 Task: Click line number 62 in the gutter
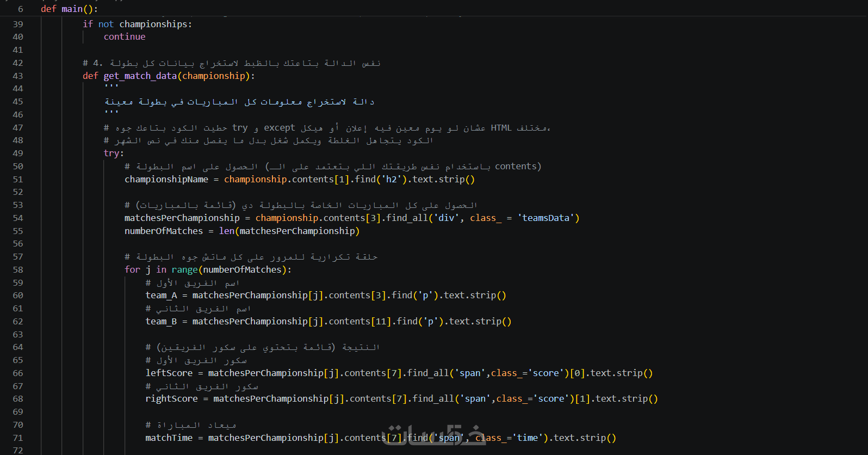point(18,321)
